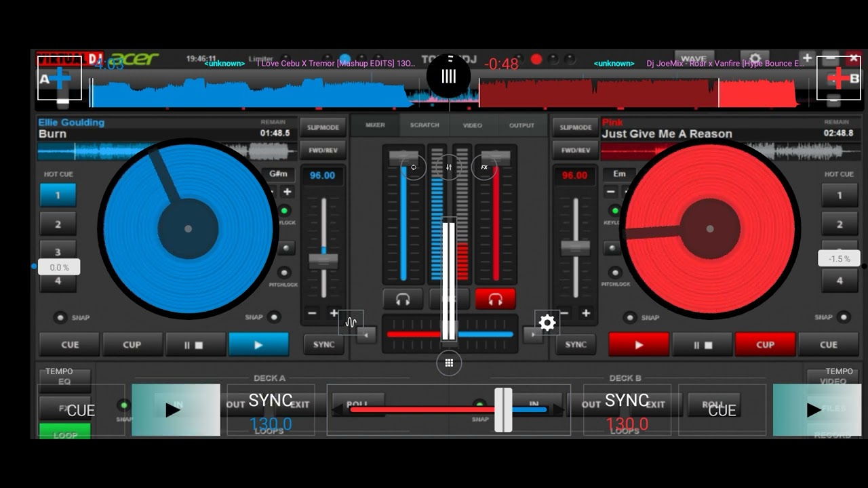Enable the left deck headphone cue
Screen dimensions: 868x488
[403, 299]
